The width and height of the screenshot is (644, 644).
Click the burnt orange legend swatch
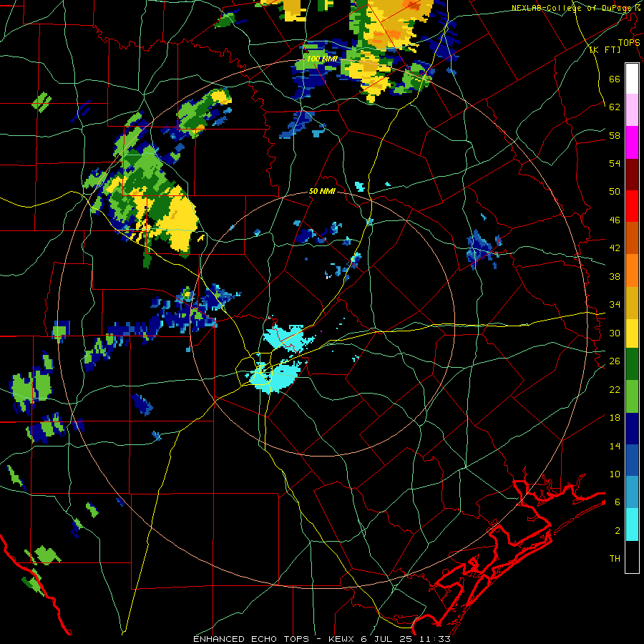point(632,238)
